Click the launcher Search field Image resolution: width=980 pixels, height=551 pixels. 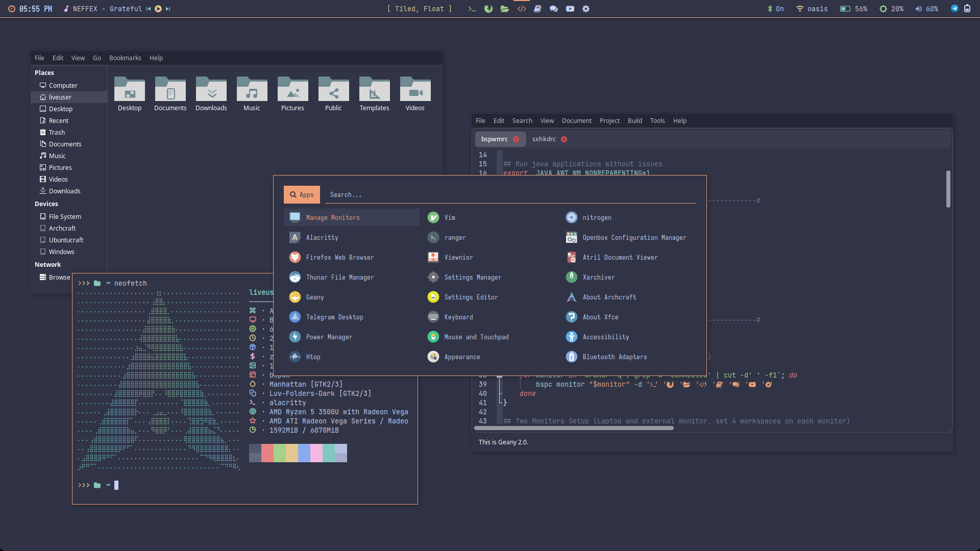[510, 195]
